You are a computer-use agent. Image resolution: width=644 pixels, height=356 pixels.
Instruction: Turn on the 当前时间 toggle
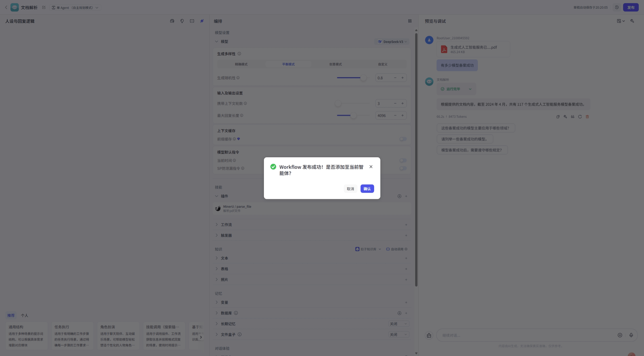(x=403, y=160)
